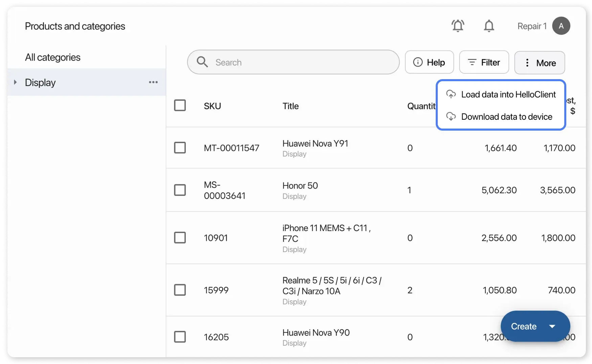Click the magnifying glass search icon
Image resolution: width=592 pixels, height=364 pixels.
202,62
